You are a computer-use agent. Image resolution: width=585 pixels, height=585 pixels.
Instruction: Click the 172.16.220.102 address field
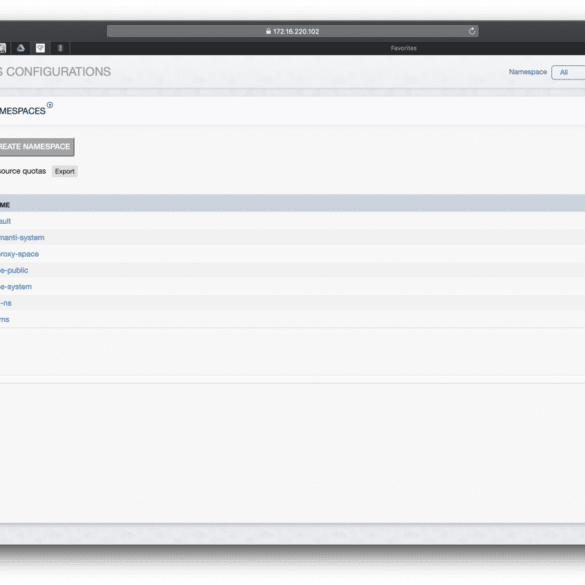pos(292,31)
